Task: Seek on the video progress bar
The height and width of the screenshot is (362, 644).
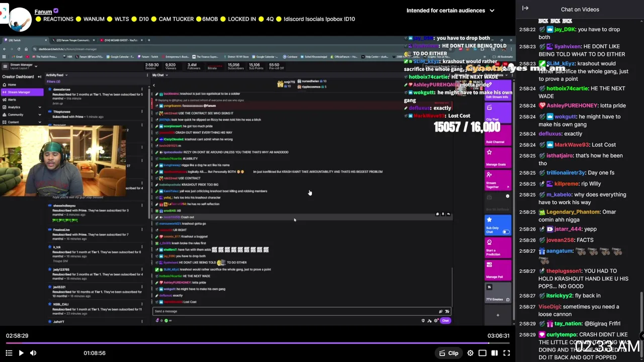Action: (x=257, y=343)
